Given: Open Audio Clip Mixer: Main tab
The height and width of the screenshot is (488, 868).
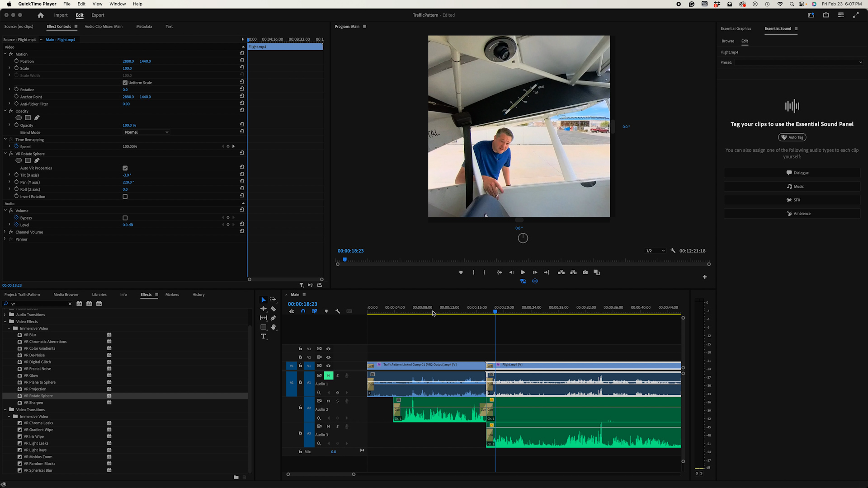Looking at the screenshot, I should pos(104,27).
